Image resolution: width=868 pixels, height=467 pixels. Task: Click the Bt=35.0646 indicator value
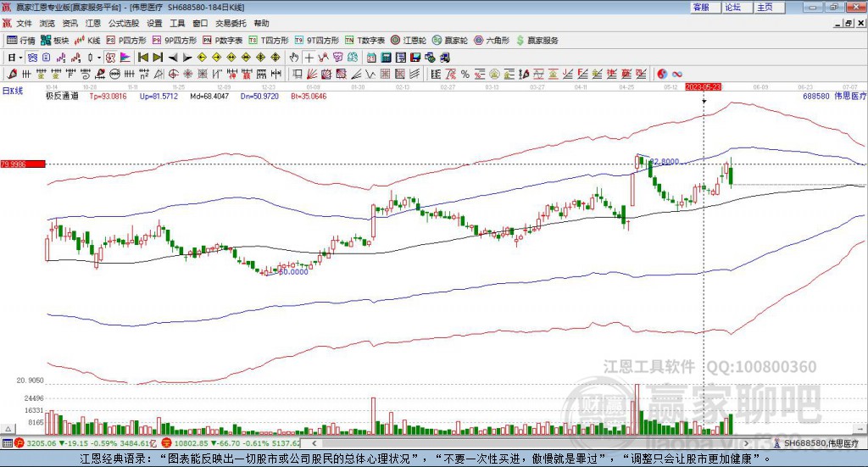[309, 97]
